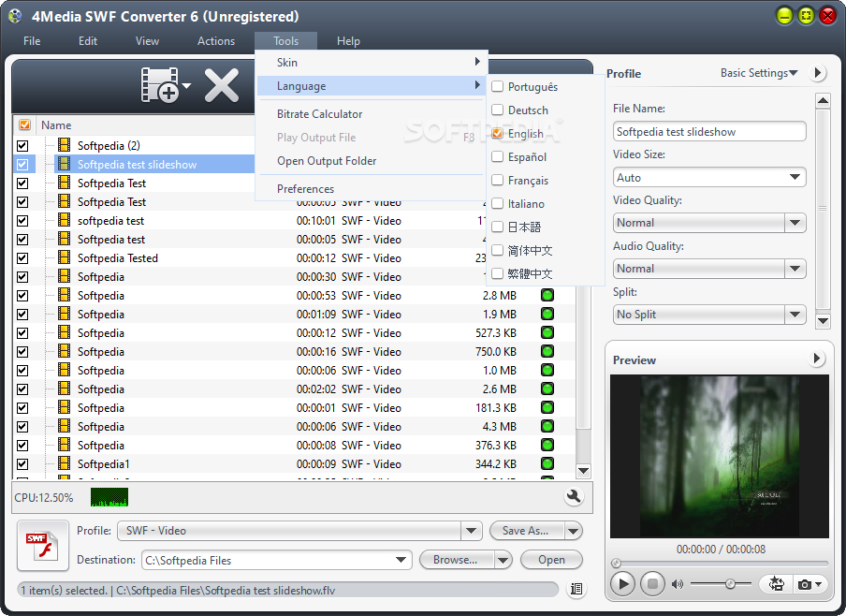Uncheck the Softpedia Tested row checkbox
This screenshot has width=846, height=616.
tap(22, 258)
